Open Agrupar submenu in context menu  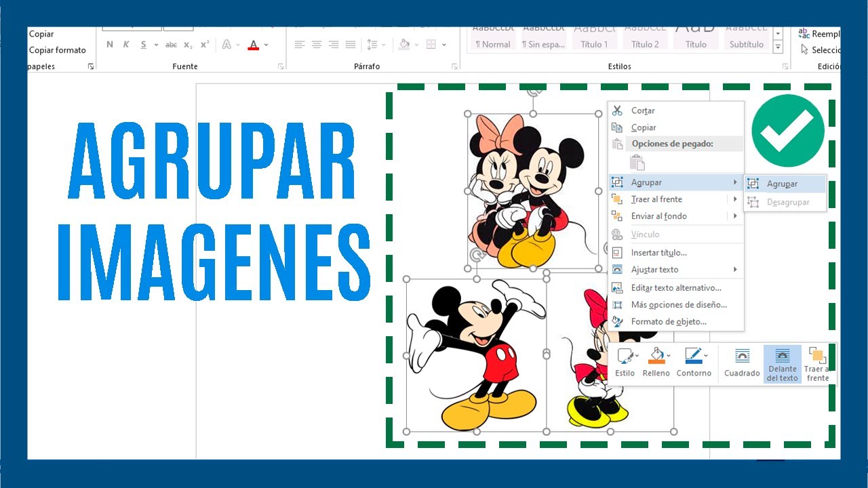(x=676, y=182)
